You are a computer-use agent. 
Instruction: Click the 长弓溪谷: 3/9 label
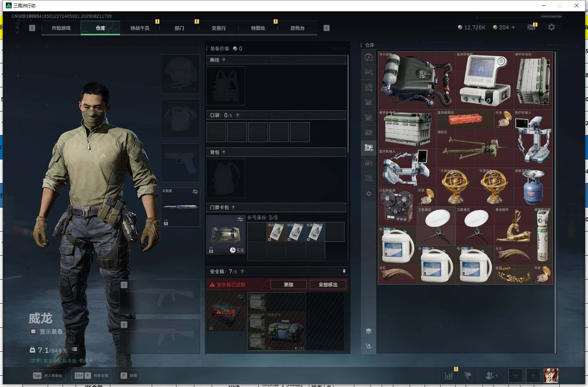(x=262, y=217)
